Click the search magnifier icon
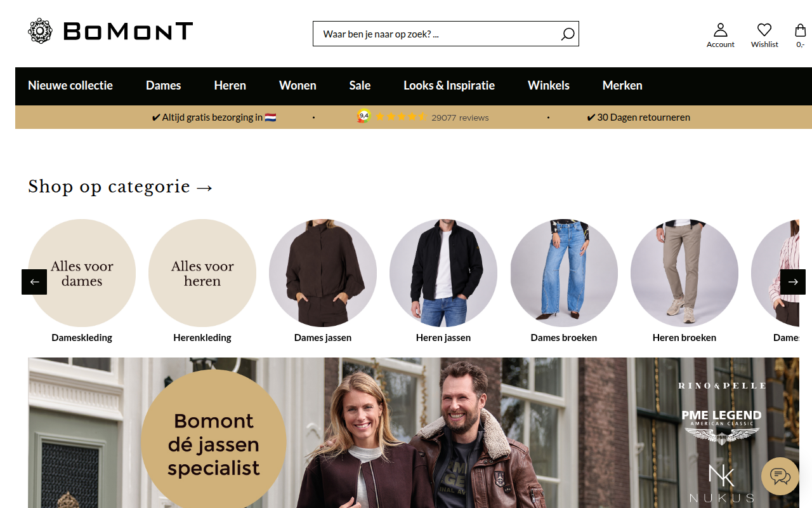 (568, 34)
